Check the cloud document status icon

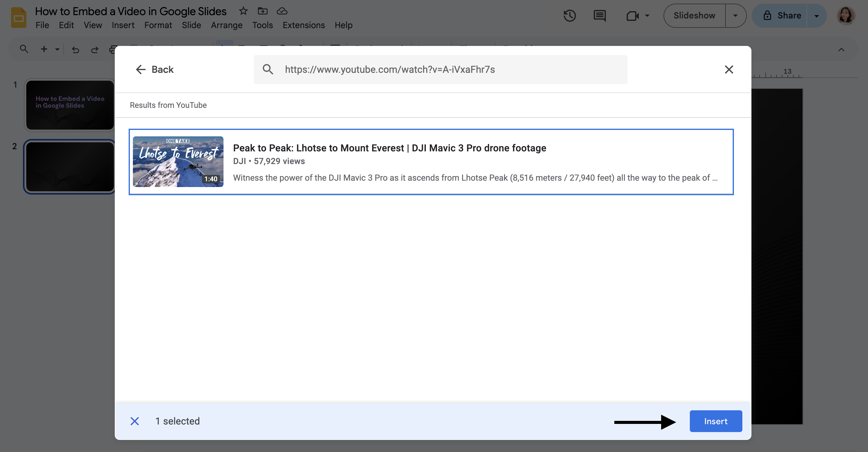pyautogui.click(x=282, y=11)
